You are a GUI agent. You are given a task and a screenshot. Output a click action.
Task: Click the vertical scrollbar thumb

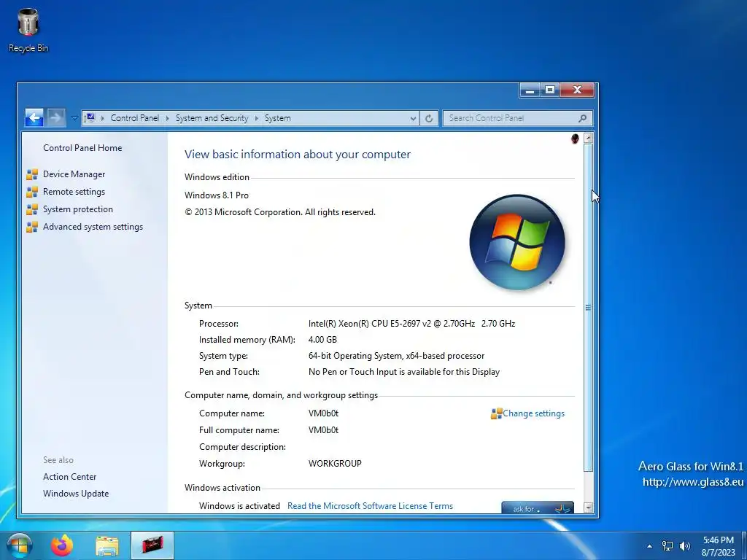(x=589, y=307)
